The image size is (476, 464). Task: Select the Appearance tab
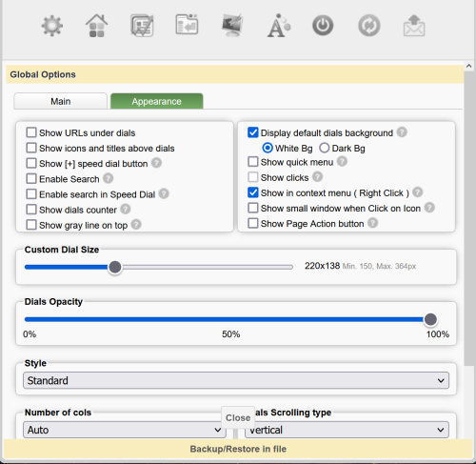tap(157, 101)
